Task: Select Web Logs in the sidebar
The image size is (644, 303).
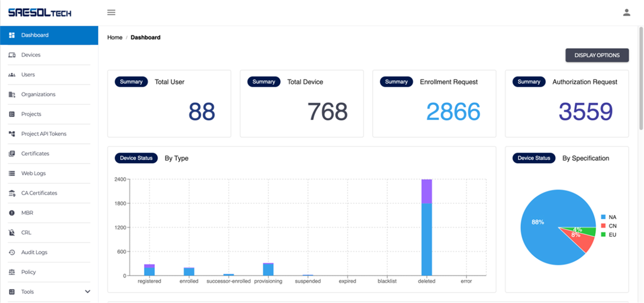Action: (x=33, y=173)
